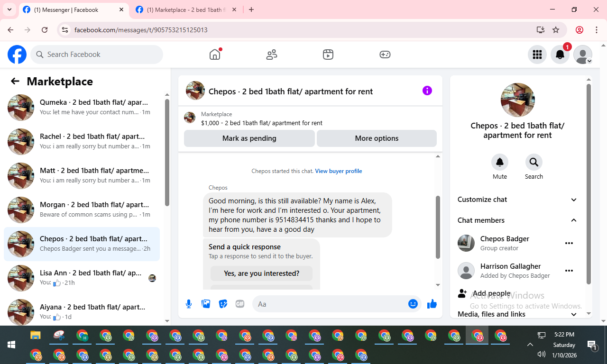The height and width of the screenshot is (364, 607).
Task: Go to the Home feed icon
Action: pos(215,55)
